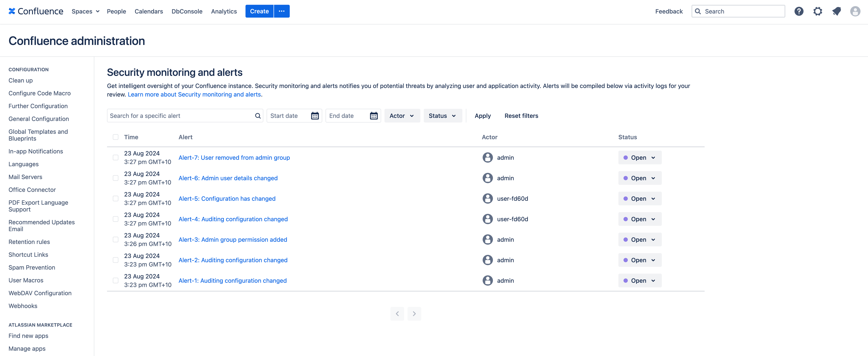Change status of Alert-5 from Open
The width and height of the screenshot is (868, 356).
pos(640,198)
